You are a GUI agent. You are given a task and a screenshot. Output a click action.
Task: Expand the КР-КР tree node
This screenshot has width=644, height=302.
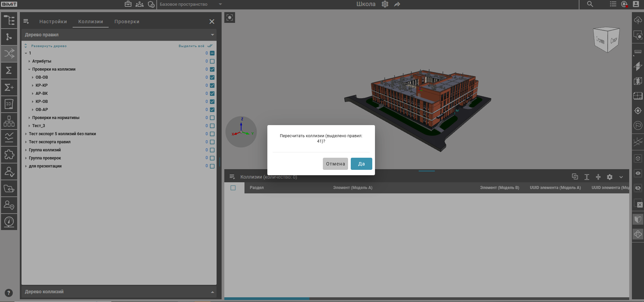(x=33, y=85)
